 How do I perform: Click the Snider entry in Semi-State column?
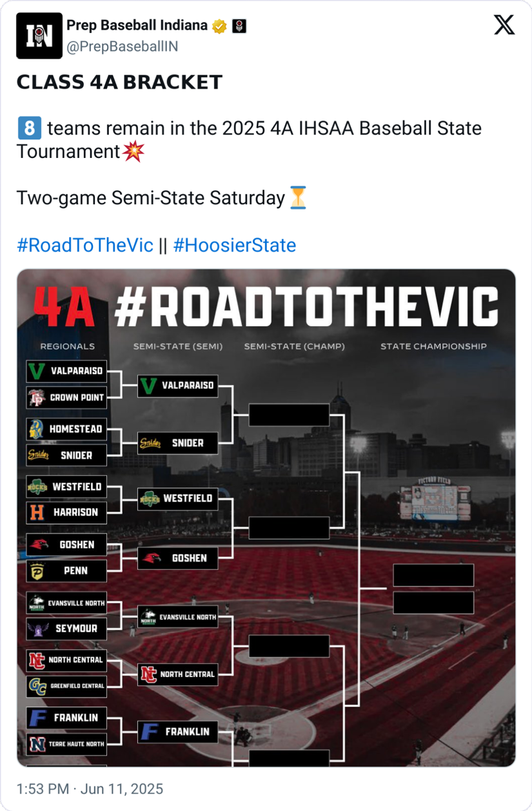point(178,443)
